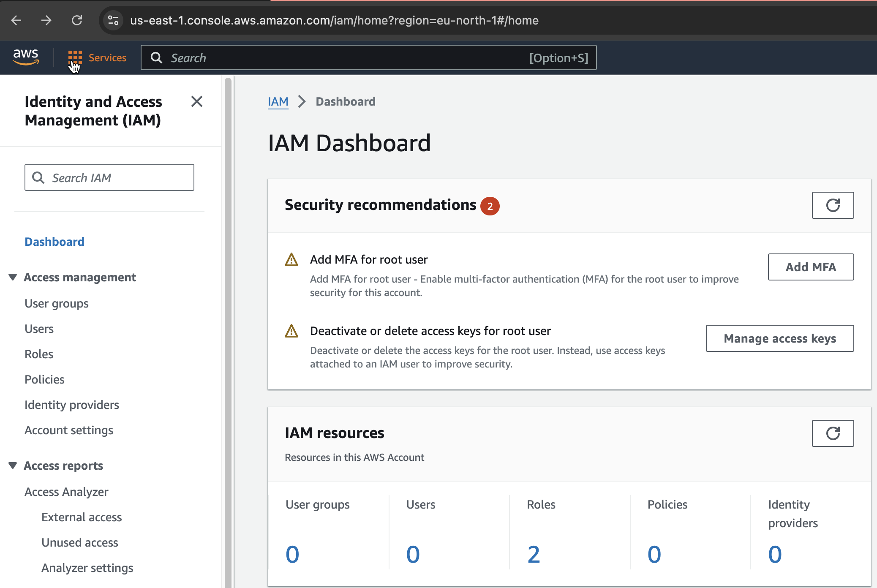The height and width of the screenshot is (588, 877).
Task: Click warning icon beside Add MFA for root user
Action: click(291, 259)
